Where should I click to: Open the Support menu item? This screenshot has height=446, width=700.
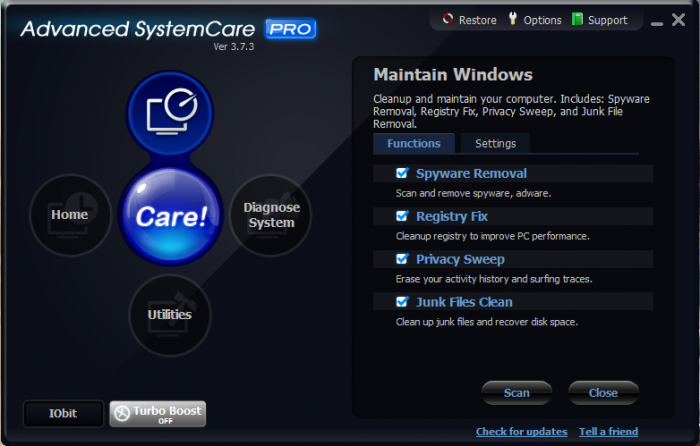click(608, 20)
